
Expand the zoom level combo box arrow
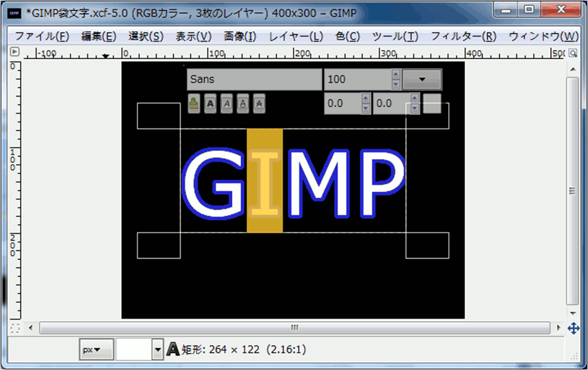tap(158, 349)
